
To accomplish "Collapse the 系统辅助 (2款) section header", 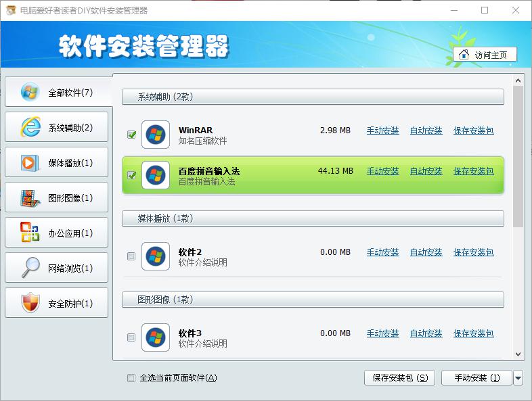I will (x=313, y=97).
